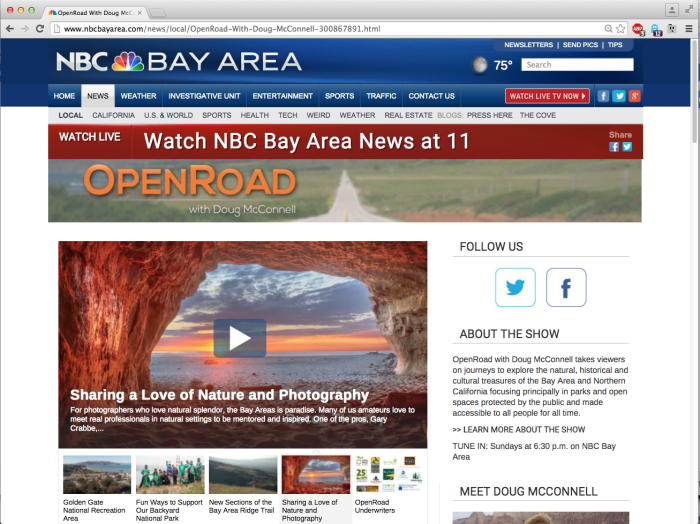Select the U.S. & WORLD submenu link
Image resolution: width=700 pixels, height=524 pixels.
click(x=168, y=115)
